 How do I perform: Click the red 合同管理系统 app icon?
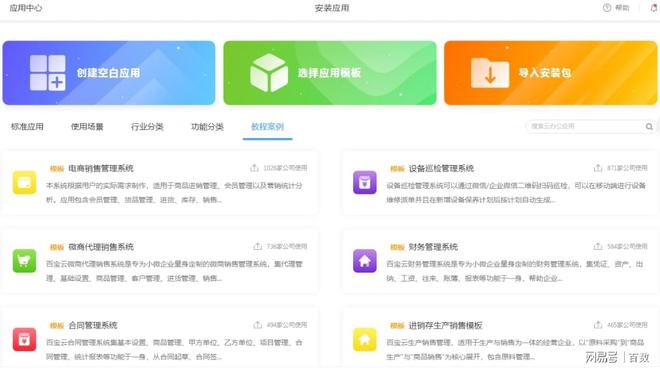coord(24,339)
